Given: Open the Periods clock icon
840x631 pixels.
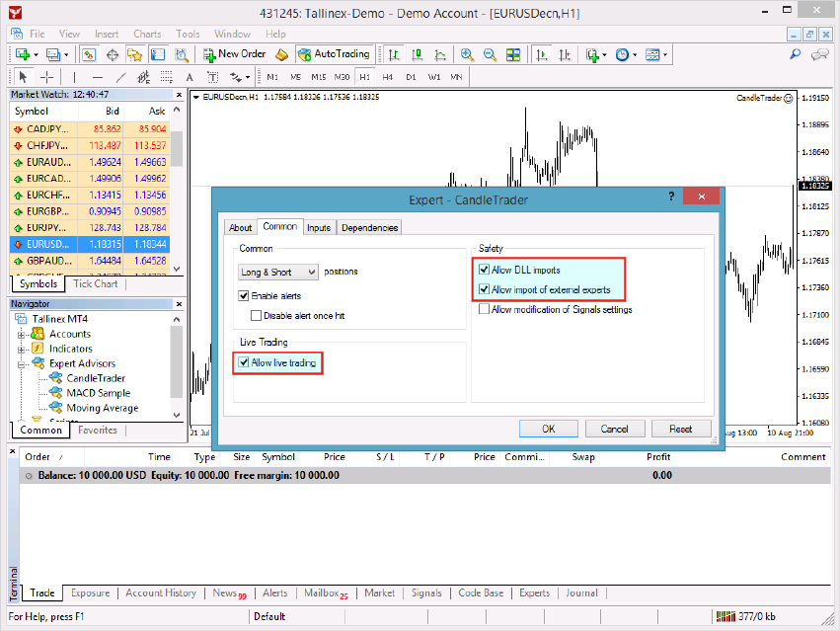Looking at the screenshot, I should tap(622, 54).
